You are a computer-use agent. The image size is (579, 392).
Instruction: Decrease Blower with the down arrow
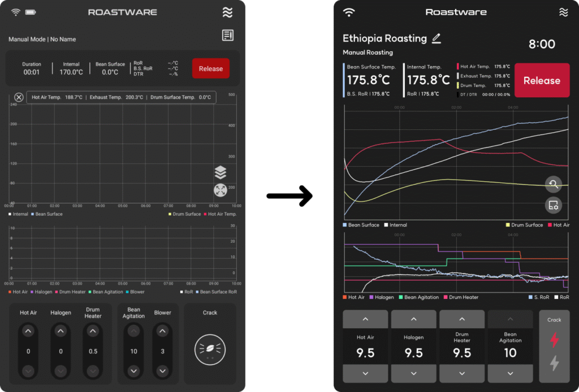pyautogui.click(x=162, y=371)
